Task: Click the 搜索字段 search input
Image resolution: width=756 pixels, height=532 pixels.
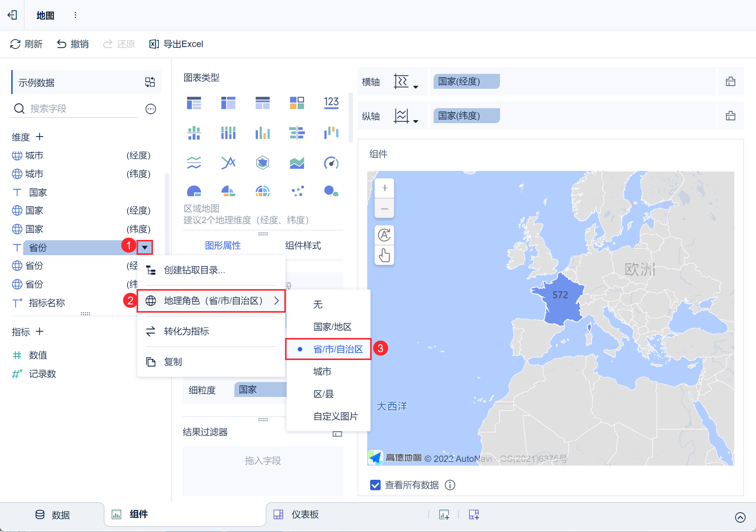Action: [75, 109]
